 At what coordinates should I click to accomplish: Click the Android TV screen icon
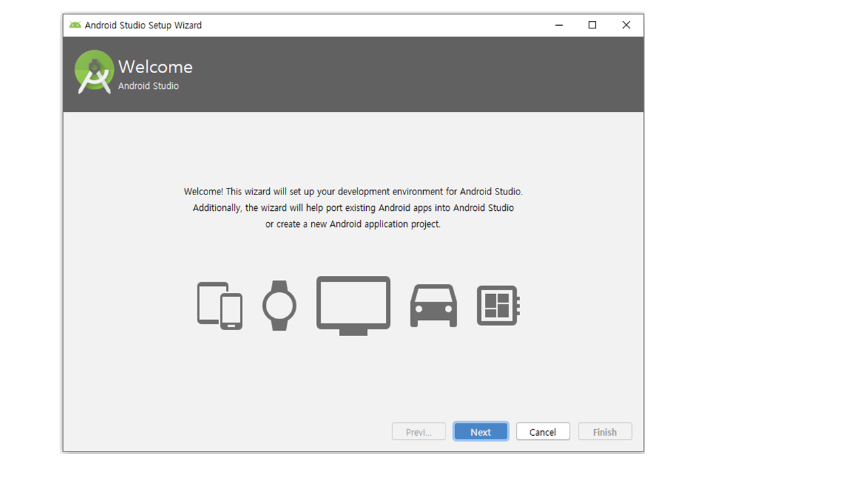pyautogui.click(x=353, y=305)
